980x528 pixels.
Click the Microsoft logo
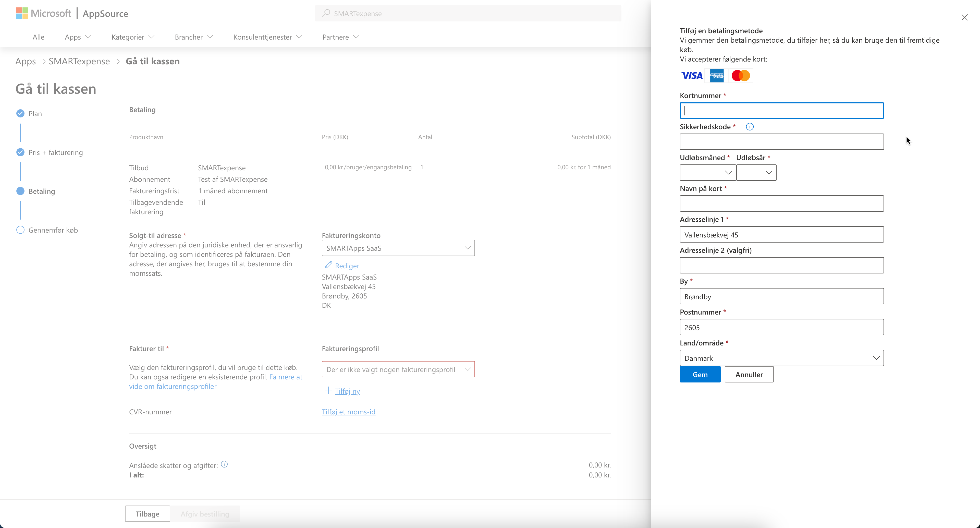coord(22,13)
